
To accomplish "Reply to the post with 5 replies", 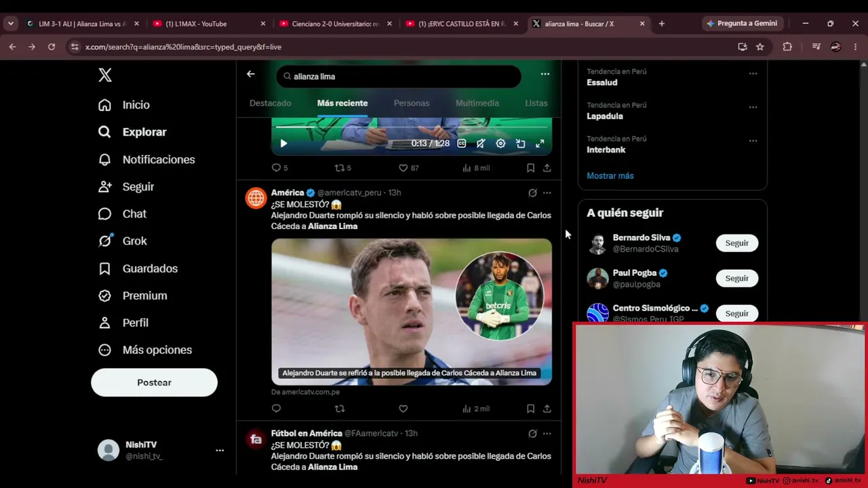I will pyautogui.click(x=279, y=168).
